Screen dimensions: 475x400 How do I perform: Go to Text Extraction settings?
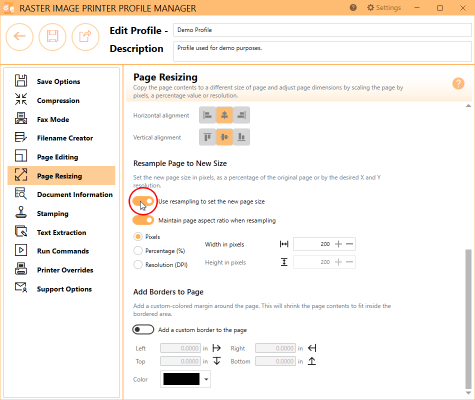coord(61,232)
